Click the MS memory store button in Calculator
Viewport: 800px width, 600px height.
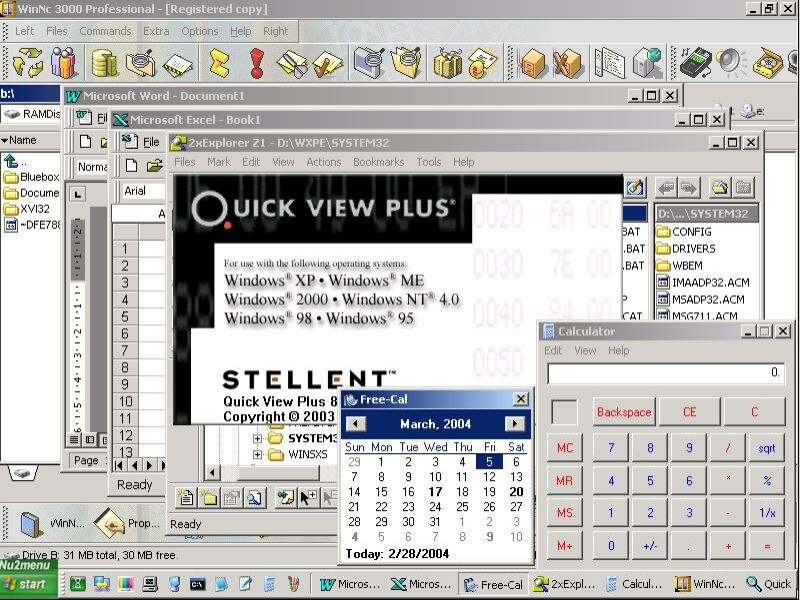[x=564, y=512]
